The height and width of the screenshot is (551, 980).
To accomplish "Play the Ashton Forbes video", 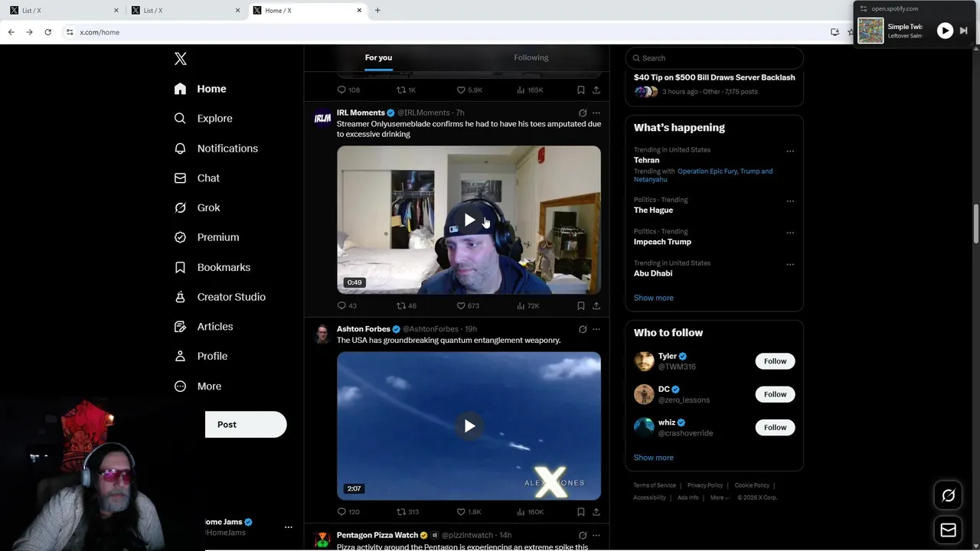I will [x=469, y=426].
